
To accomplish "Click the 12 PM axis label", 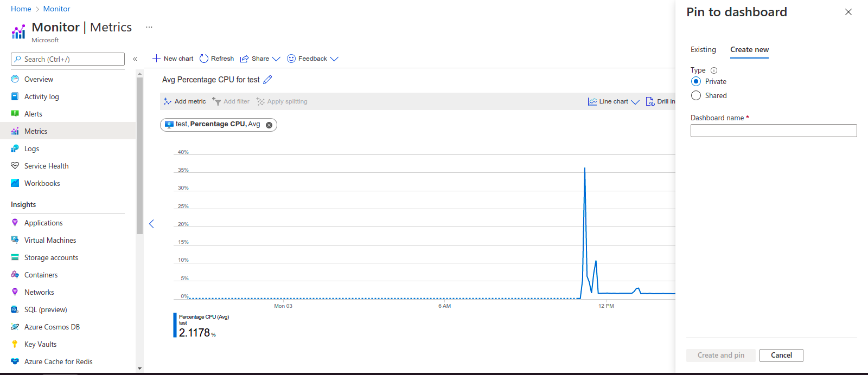I will [x=606, y=306].
